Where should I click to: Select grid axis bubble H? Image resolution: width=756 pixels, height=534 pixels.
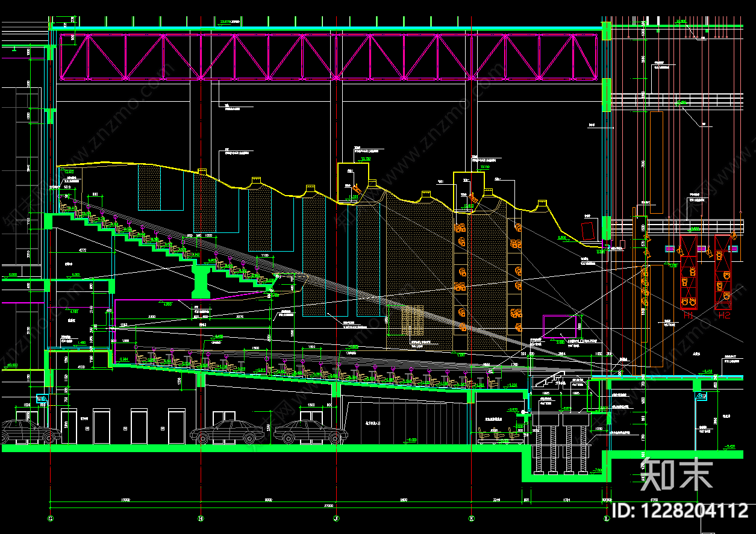[201, 518]
